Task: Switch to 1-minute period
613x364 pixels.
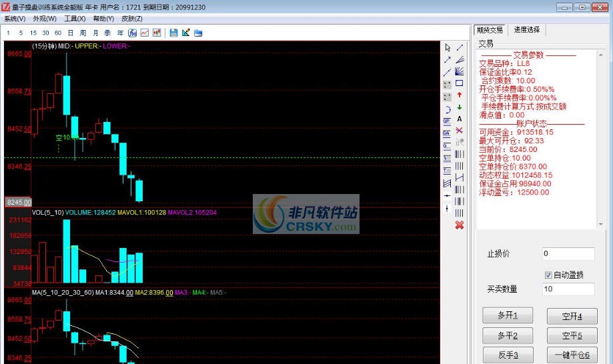Action: click(x=8, y=33)
